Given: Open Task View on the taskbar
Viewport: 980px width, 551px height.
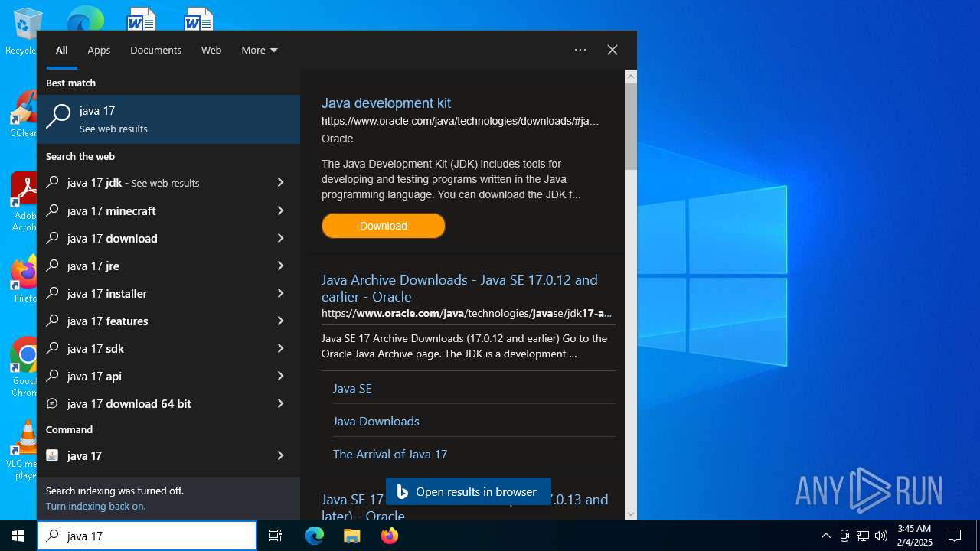Looking at the screenshot, I should coord(276,536).
